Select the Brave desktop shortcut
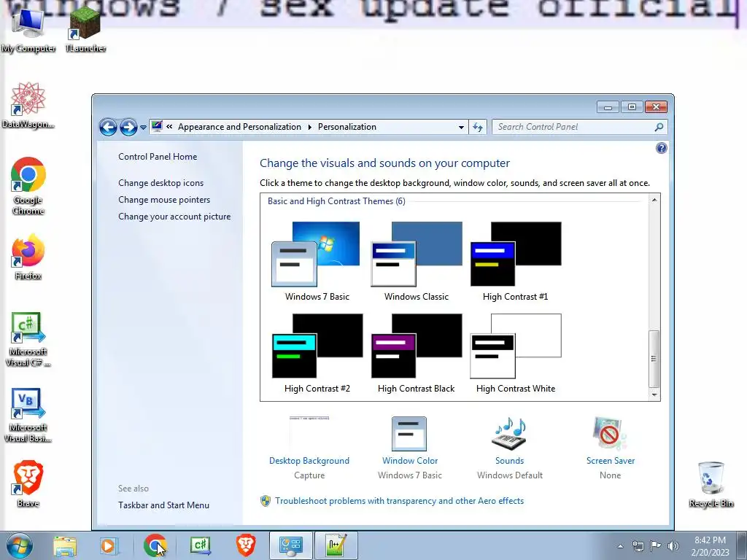Image resolution: width=747 pixels, height=560 pixels. (x=28, y=484)
